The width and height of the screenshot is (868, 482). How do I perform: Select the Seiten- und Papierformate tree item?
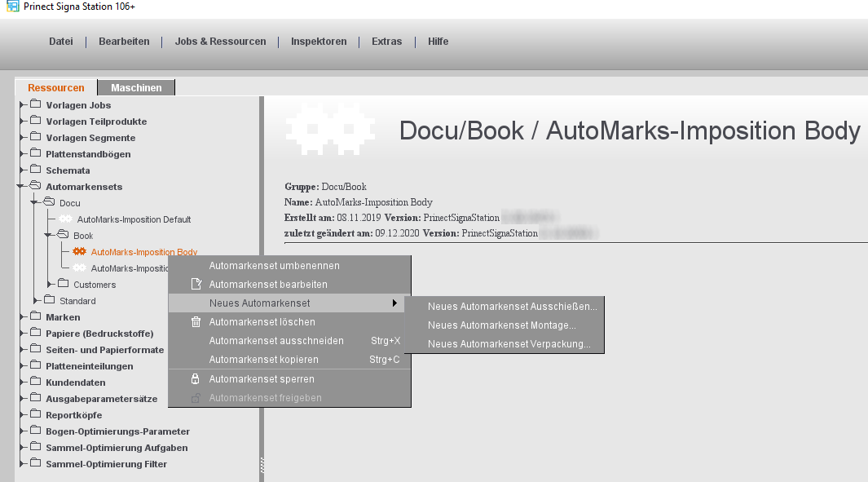(104, 350)
